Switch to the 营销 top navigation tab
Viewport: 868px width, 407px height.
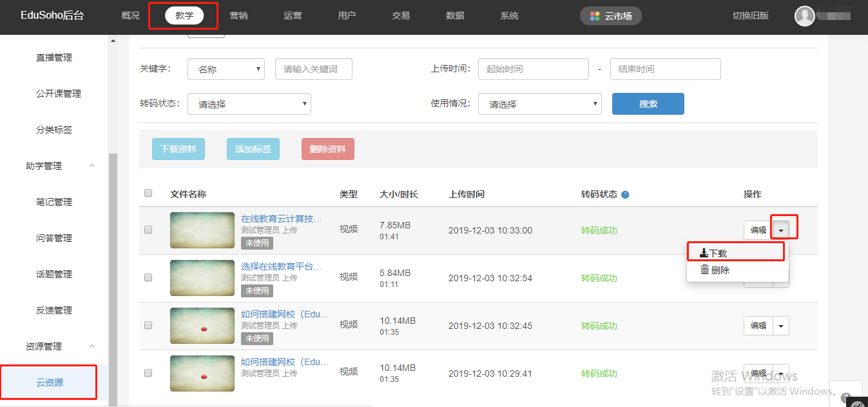click(238, 15)
